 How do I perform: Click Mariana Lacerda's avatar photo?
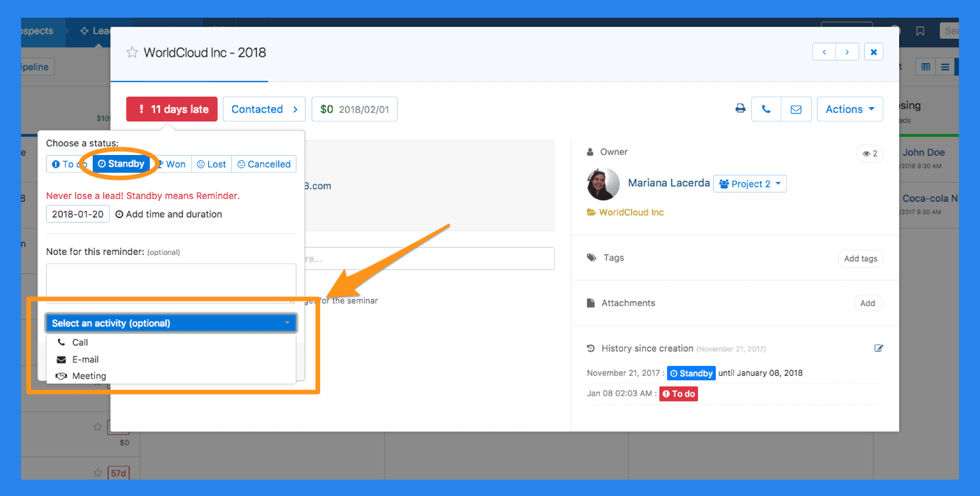tap(603, 184)
